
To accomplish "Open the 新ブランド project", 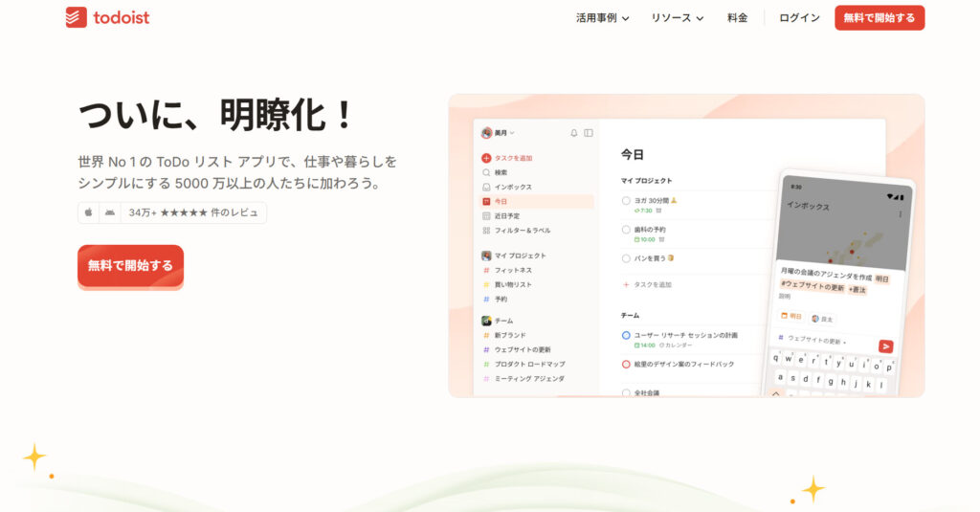I will click(x=504, y=335).
